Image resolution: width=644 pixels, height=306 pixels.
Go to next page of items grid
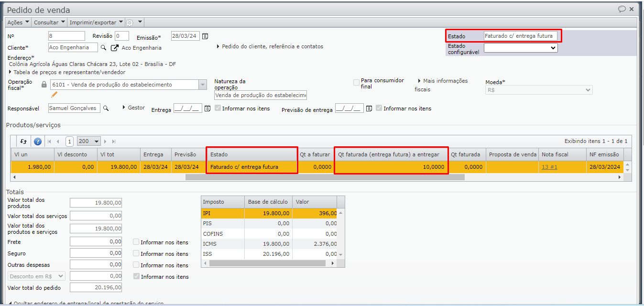click(106, 142)
